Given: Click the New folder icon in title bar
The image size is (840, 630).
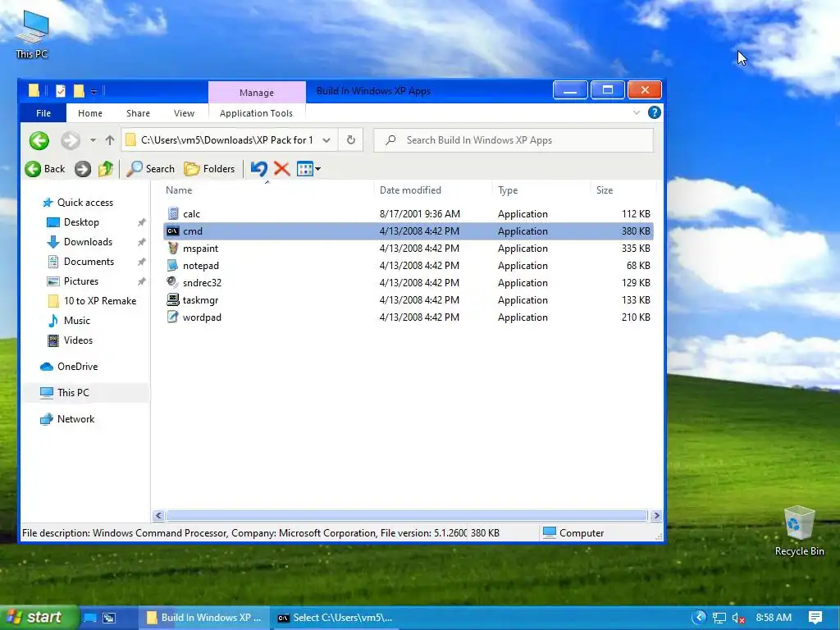Looking at the screenshot, I should point(79,91).
